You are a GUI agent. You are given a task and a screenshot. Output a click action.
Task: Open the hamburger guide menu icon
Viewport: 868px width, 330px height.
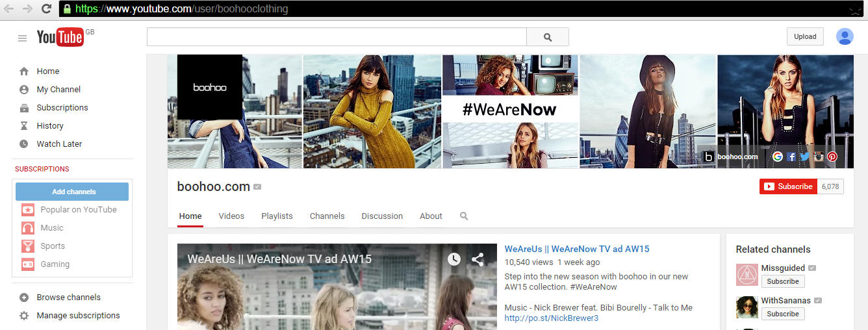click(x=22, y=38)
